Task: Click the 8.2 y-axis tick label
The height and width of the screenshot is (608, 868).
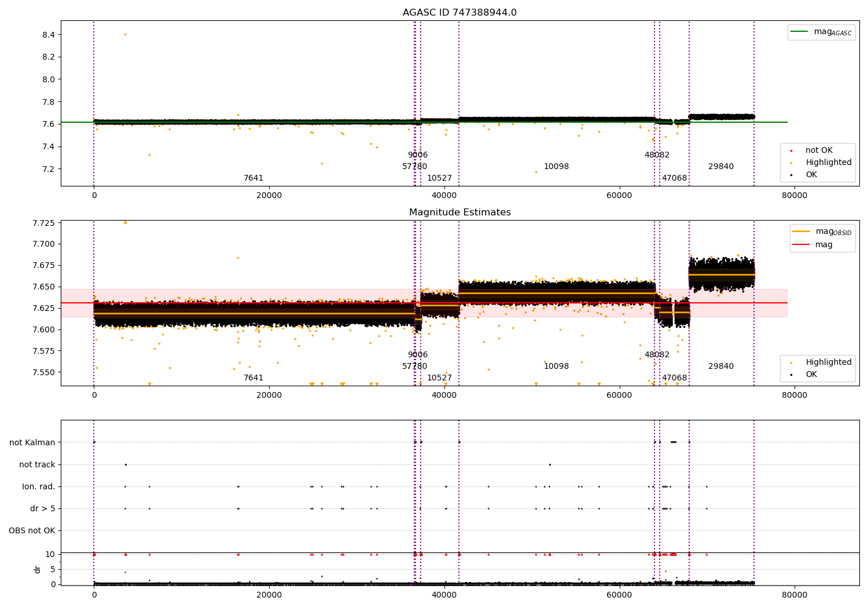Action: [x=49, y=57]
